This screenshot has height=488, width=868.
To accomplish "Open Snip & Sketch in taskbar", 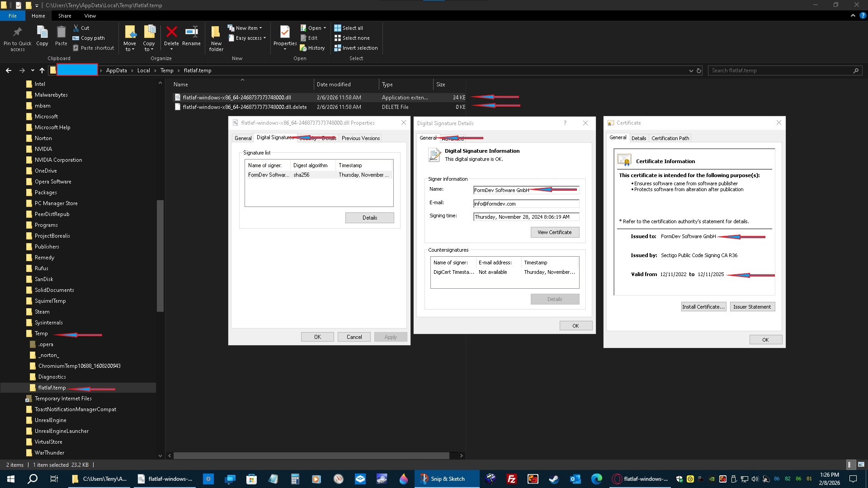I will pyautogui.click(x=447, y=479).
